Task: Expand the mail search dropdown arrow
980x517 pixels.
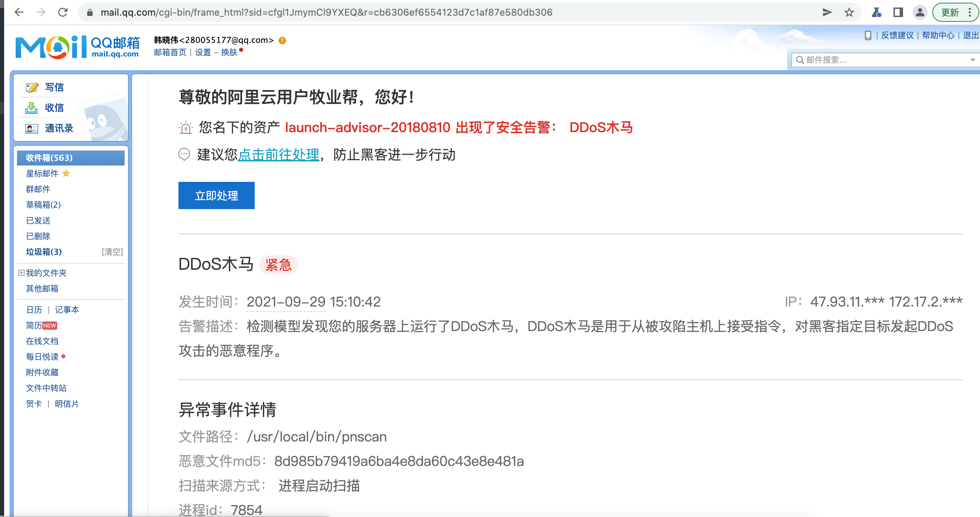Action: coord(973,60)
